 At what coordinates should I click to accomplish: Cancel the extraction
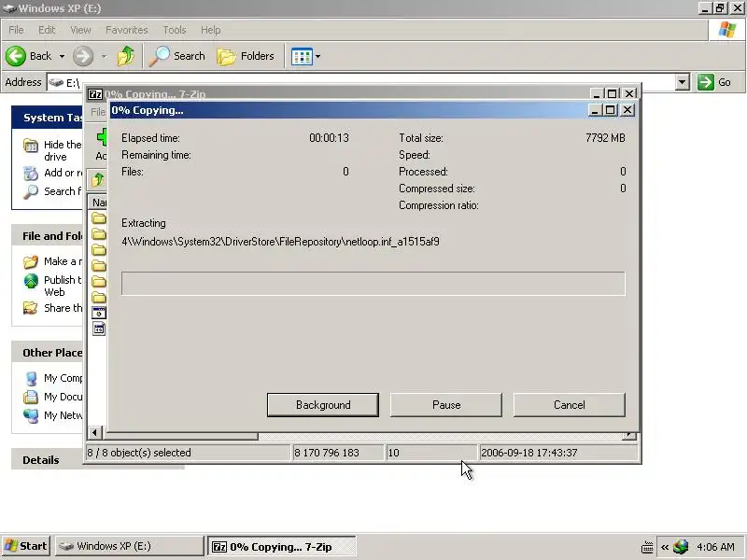(x=570, y=405)
